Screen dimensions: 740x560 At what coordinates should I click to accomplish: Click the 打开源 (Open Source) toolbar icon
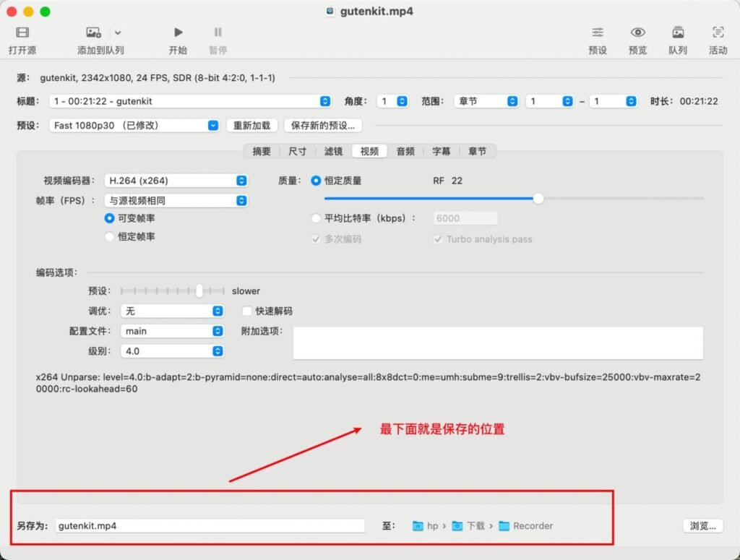[22, 33]
